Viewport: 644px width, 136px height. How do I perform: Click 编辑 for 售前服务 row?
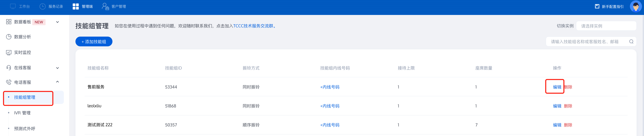tap(557, 87)
